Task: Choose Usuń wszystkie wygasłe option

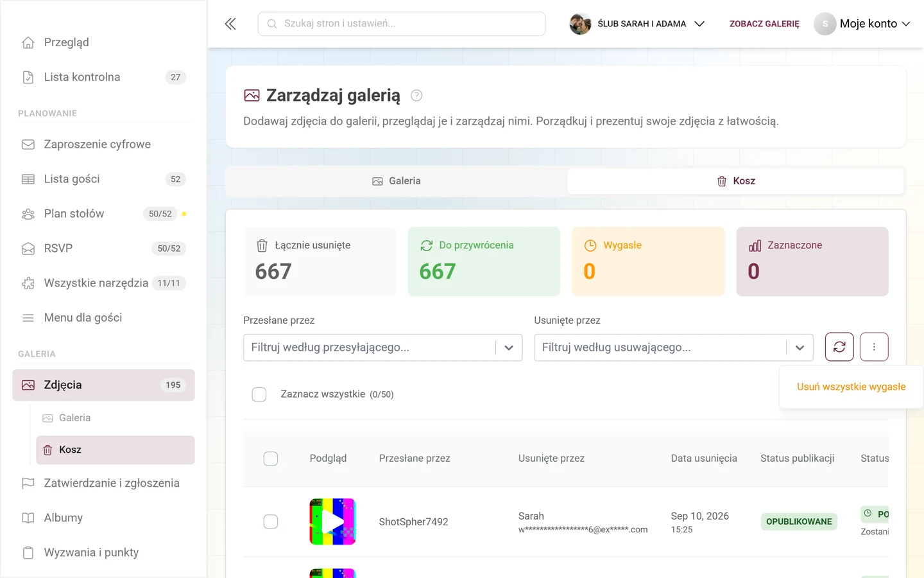Action: click(851, 387)
